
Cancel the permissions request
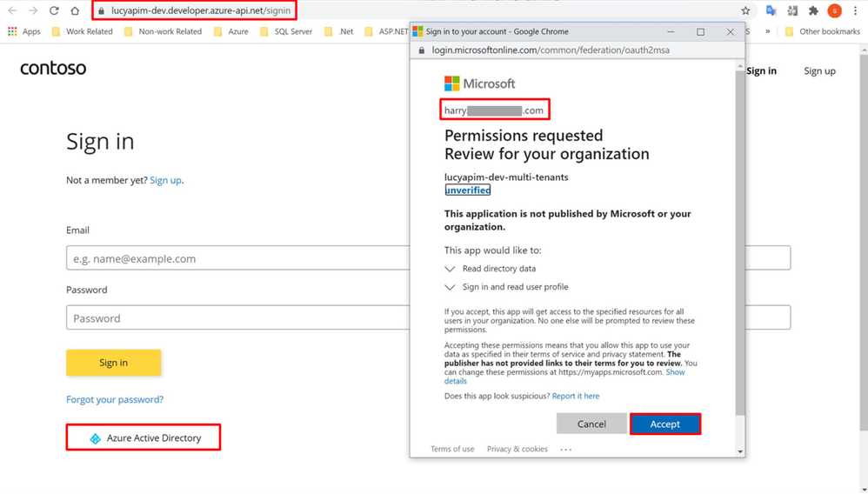[591, 424]
